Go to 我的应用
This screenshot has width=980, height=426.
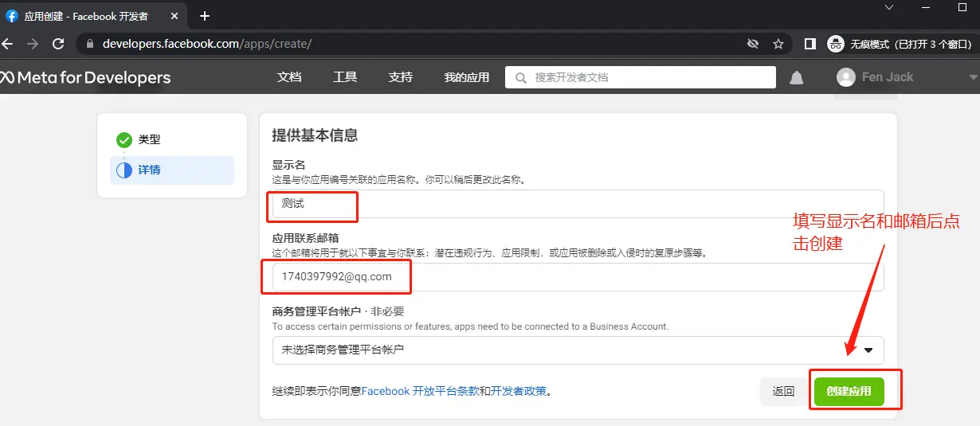pyautogui.click(x=467, y=77)
